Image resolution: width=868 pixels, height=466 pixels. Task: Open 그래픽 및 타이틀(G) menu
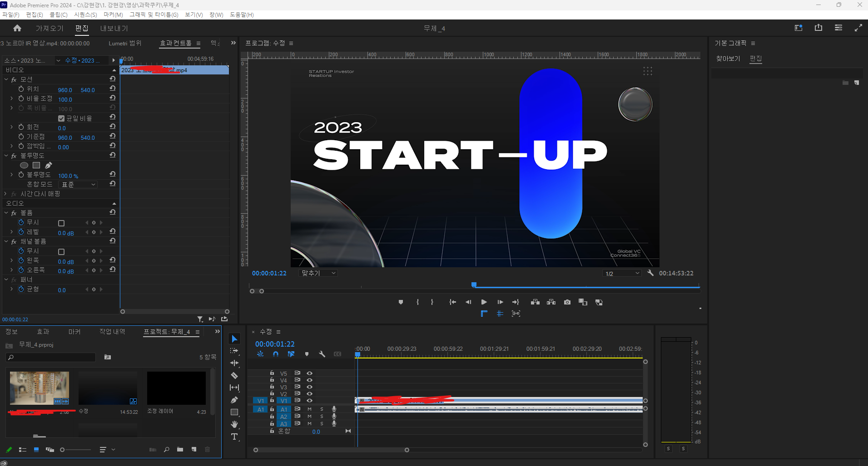(x=154, y=15)
